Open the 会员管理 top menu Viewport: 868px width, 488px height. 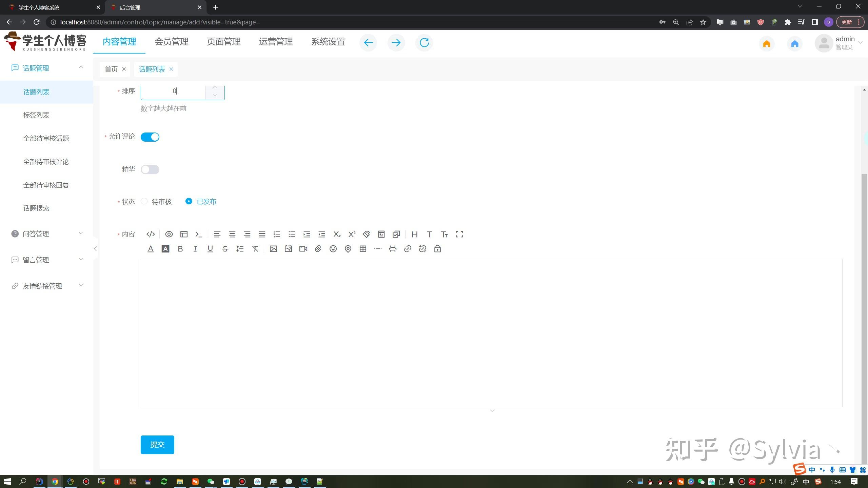click(x=172, y=42)
